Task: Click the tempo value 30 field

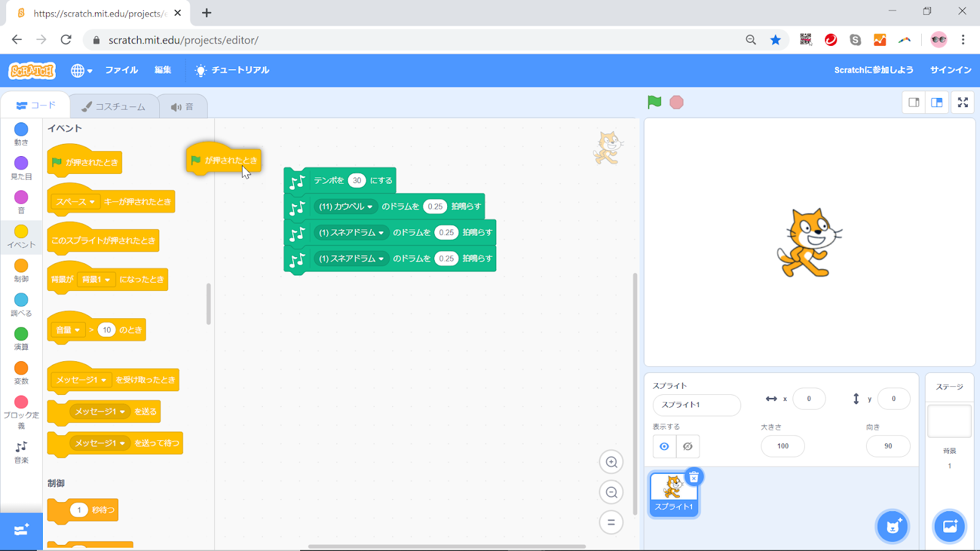Action: pyautogui.click(x=357, y=181)
